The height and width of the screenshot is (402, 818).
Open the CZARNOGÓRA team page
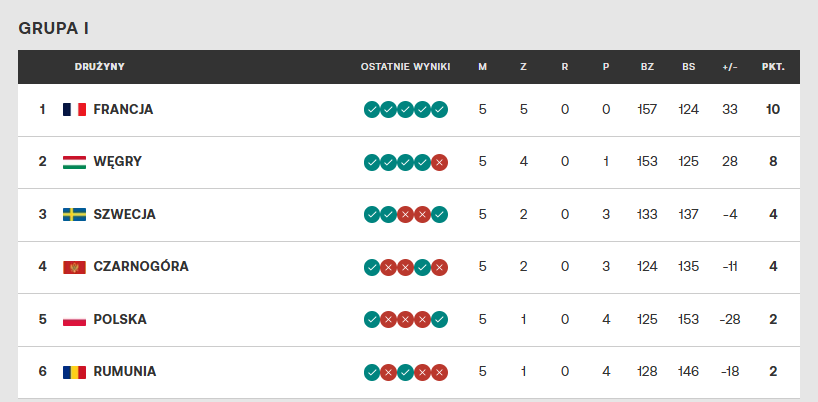point(141,267)
